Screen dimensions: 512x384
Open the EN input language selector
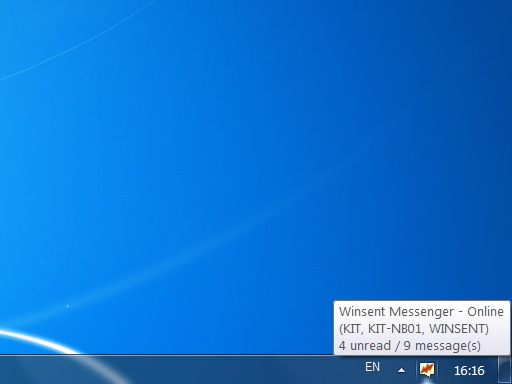click(372, 367)
